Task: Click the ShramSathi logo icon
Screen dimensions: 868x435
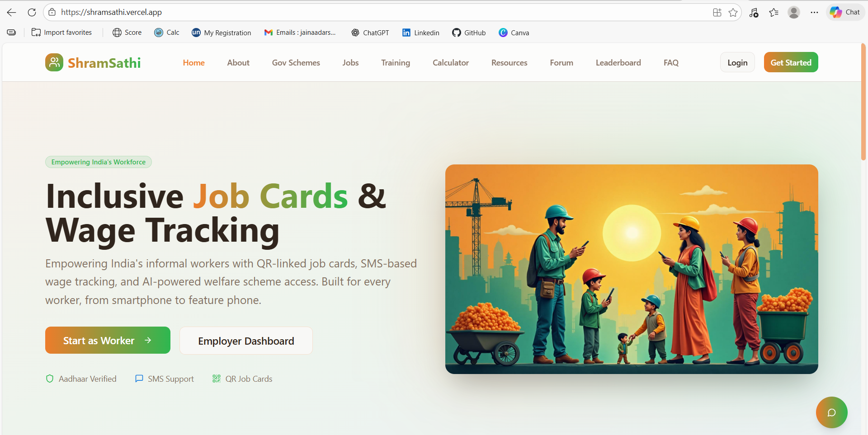Action: 54,62
